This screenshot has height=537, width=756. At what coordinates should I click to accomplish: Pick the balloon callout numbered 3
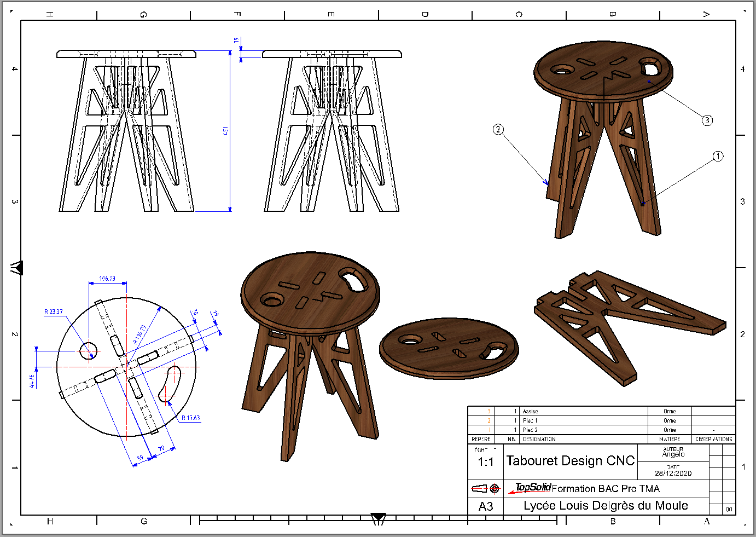tap(707, 120)
